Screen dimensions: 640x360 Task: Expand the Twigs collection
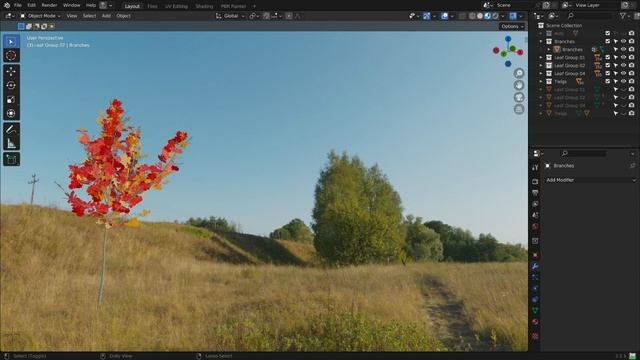point(541,81)
